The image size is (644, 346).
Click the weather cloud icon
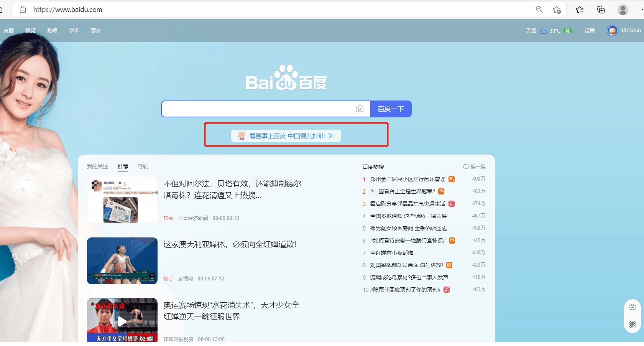click(x=544, y=31)
